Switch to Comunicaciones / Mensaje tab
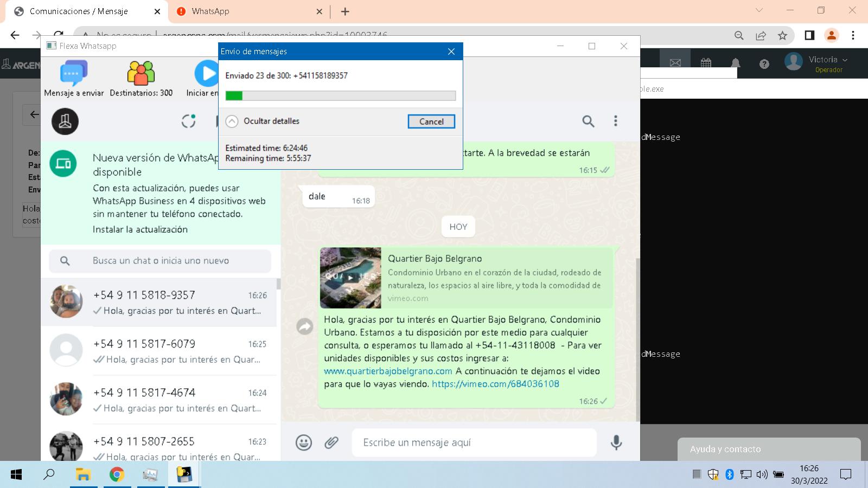This screenshot has height=488, width=868. tap(87, 11)
